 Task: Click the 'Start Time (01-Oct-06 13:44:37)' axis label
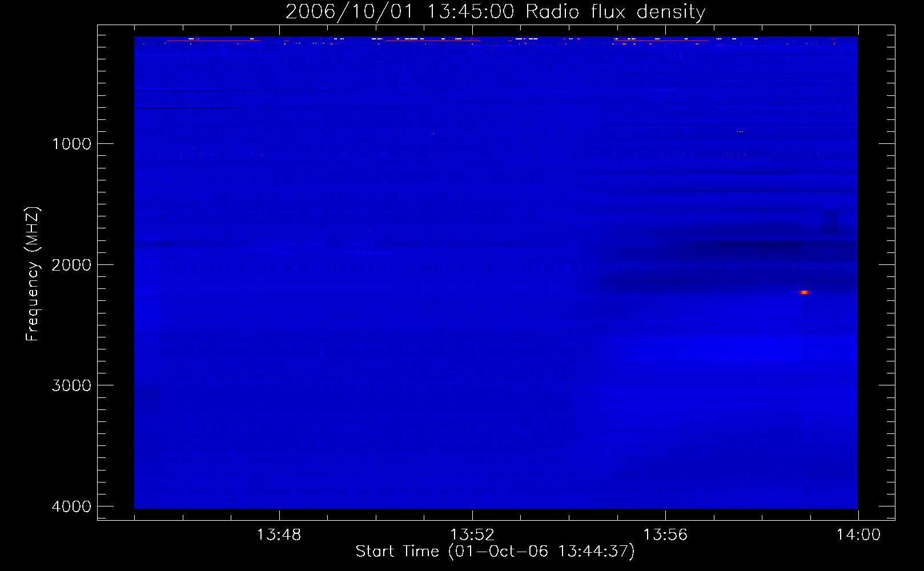(x=495, y=552)
